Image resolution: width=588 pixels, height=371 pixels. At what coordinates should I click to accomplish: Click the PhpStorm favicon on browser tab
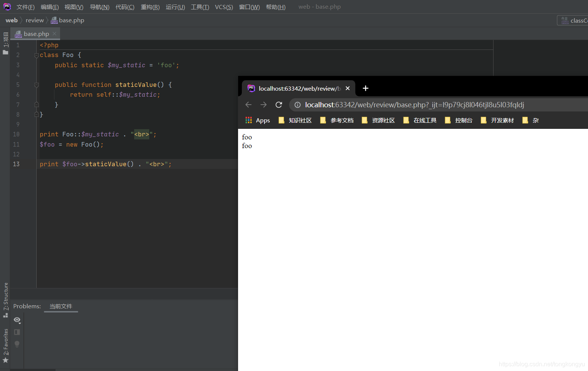251,88
